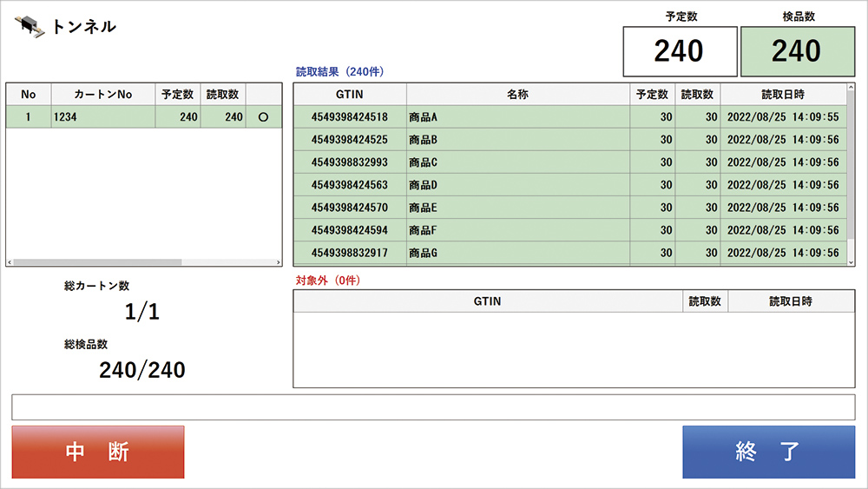Click carton list horizontal scrollbar thumb
This screenshot has width=868, height=489.
click(x=97, y=262)
